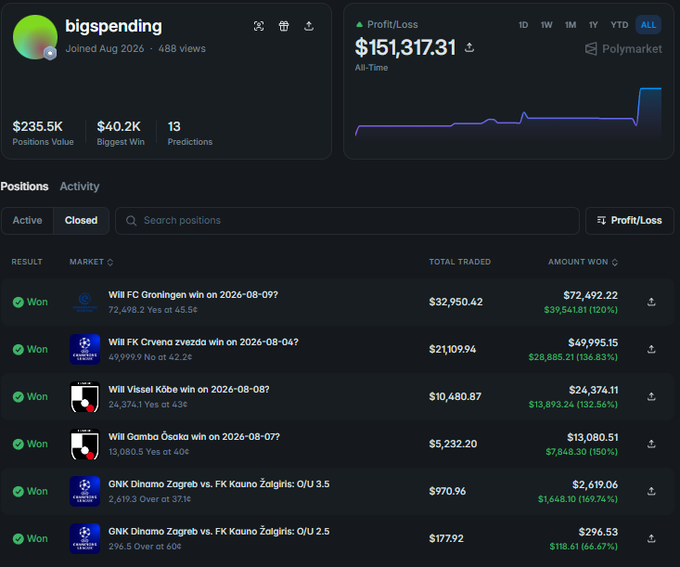Open Dinamo Zagreb O/U 3.5 market
Image resolution: width=680 pixels, height=567 pixels.
tap(219, 484)
